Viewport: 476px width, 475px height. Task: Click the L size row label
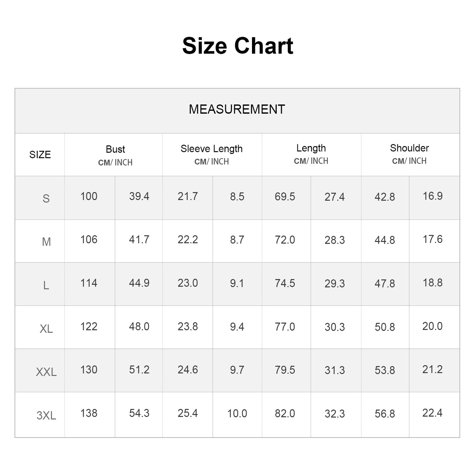[46, 285]
